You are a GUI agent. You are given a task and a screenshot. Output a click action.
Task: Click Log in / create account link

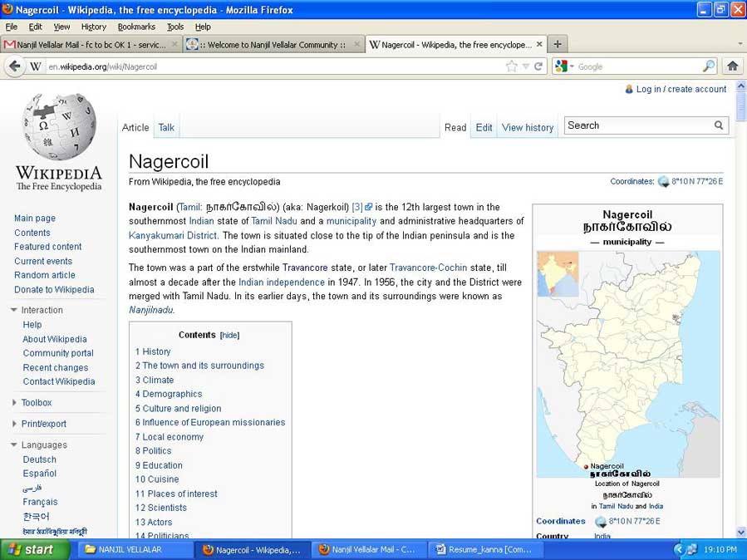(681, 89)
